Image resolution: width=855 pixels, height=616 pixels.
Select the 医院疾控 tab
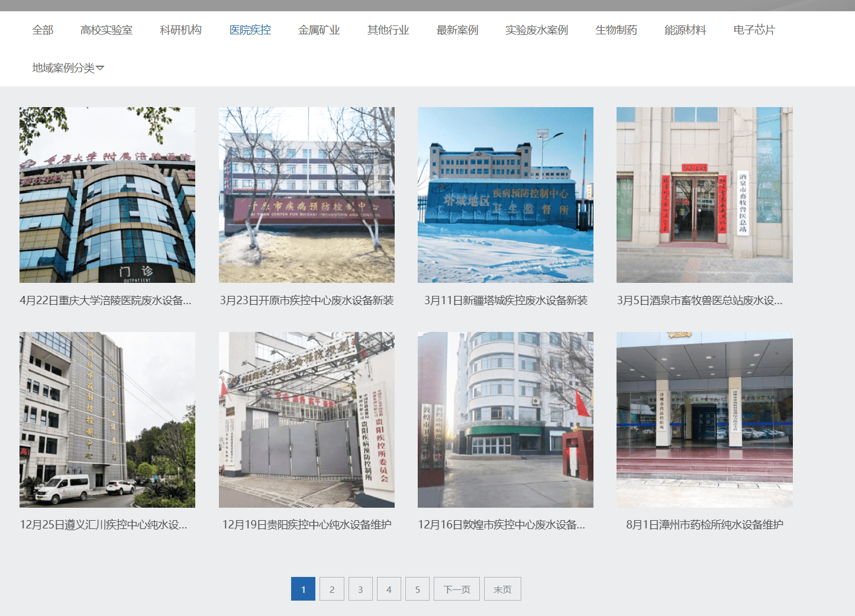(x=250, y=30)
